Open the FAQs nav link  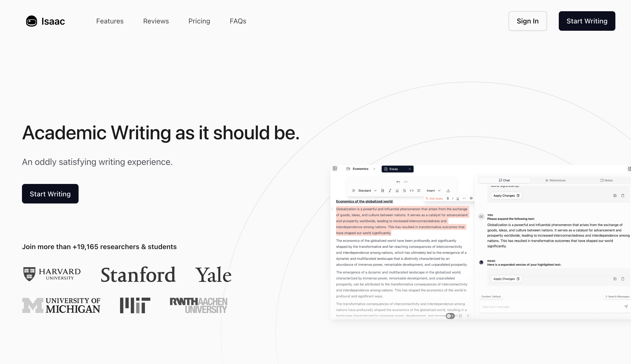coord(238,21)
